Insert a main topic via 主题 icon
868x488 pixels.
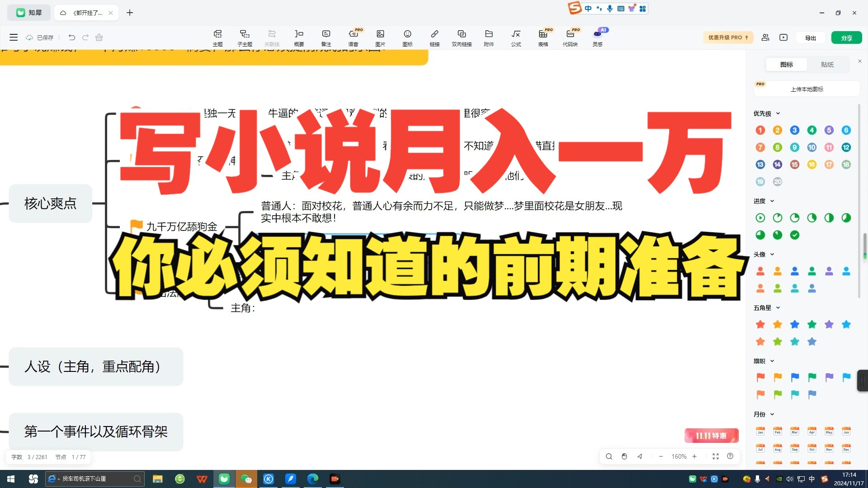(x=217, y=38)
